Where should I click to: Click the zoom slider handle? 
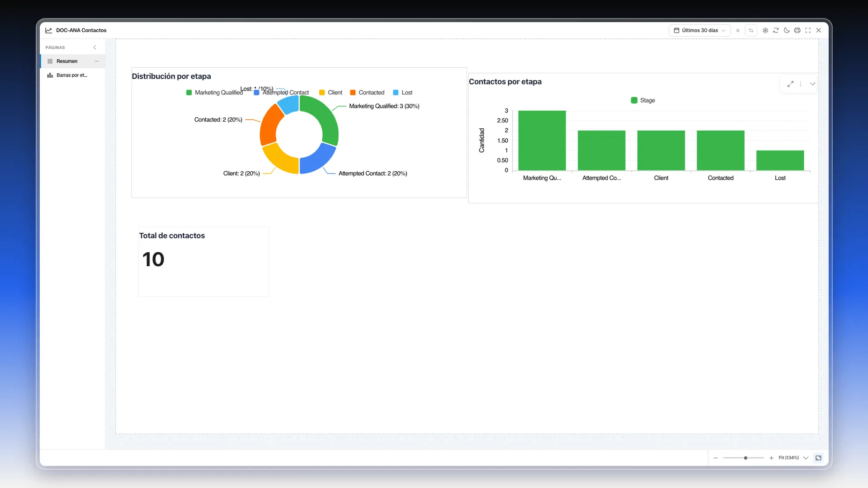(745, 458)
